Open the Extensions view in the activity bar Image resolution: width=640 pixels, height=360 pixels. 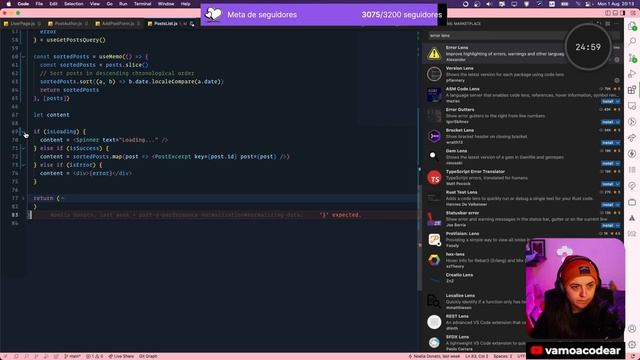click(x=632, y=90)
